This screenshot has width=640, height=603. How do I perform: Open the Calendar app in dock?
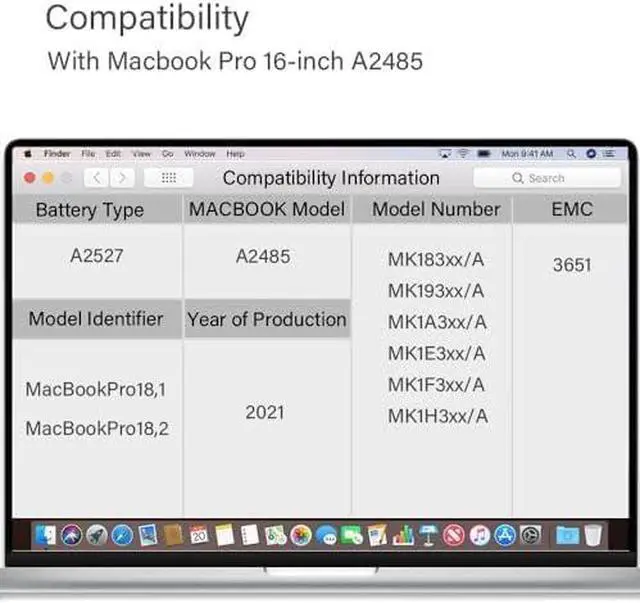click(x=199, y=536)
